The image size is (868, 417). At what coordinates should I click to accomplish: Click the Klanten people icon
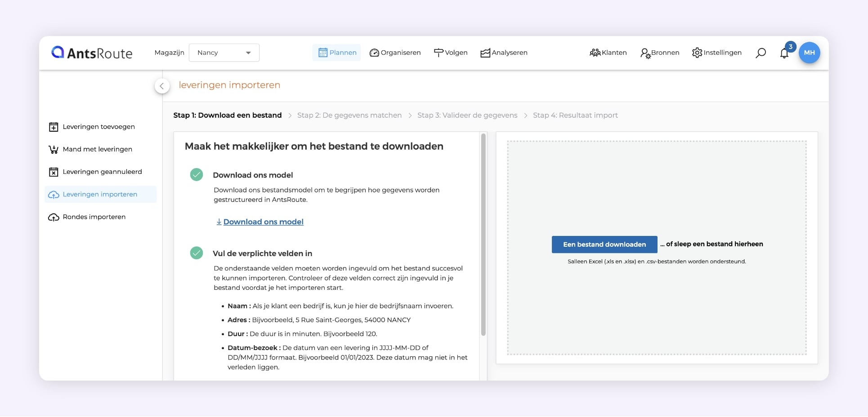click(x=595, y=53)
